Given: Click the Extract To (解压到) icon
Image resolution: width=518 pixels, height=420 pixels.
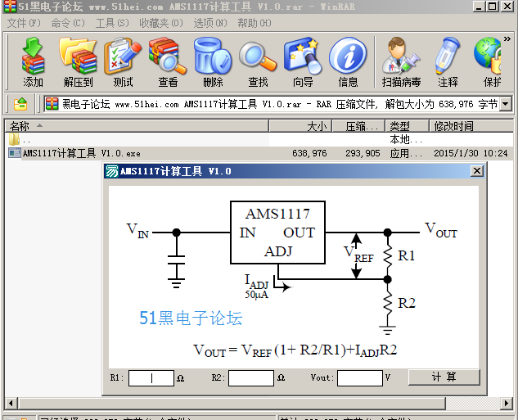Looking at the screenshot, I should click(x=78, y=61).
